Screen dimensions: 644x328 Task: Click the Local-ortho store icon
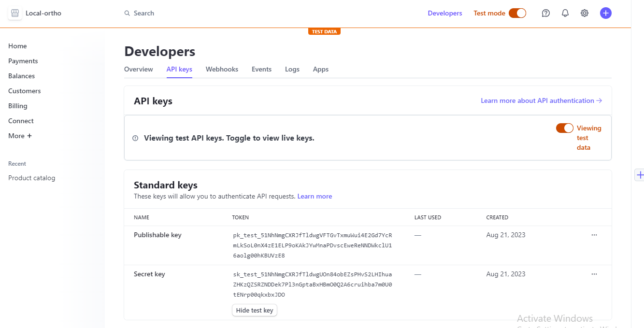(x=15, y=13)
